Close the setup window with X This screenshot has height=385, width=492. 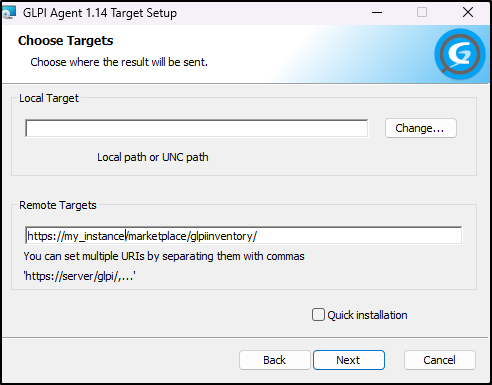coord(468,13)
